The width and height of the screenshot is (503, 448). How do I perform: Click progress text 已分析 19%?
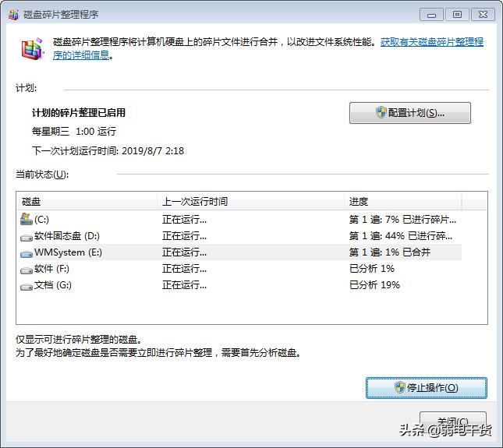(374, 285)
